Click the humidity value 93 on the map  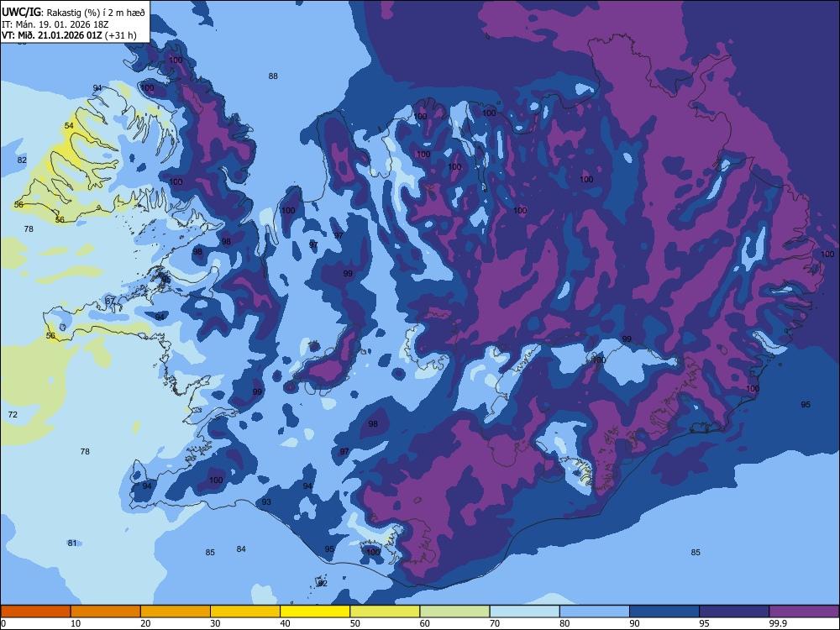[x=266, y=502]
